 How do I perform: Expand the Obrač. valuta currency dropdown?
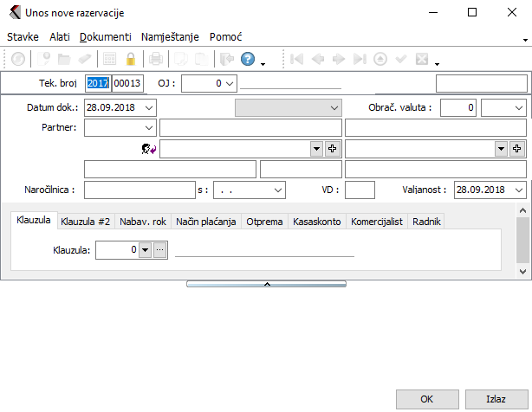pyautogui.click(x=518, y=107)
